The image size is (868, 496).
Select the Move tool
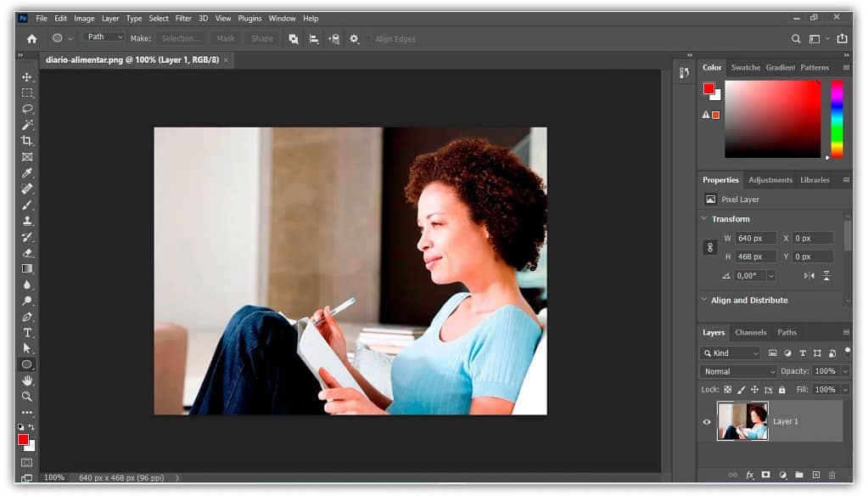coord(26,76)
